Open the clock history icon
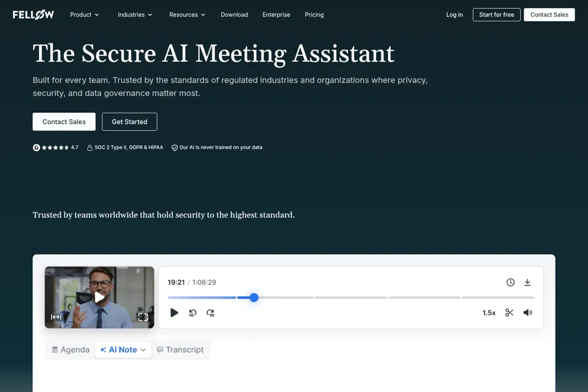588x392 pixels. (x=510, y=282)
